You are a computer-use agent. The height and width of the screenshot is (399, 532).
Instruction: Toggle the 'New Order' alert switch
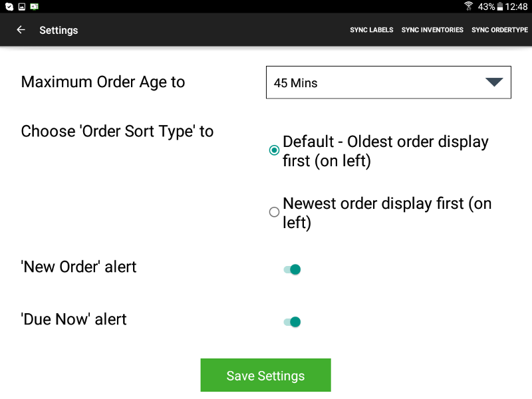[x=292, y=269]
